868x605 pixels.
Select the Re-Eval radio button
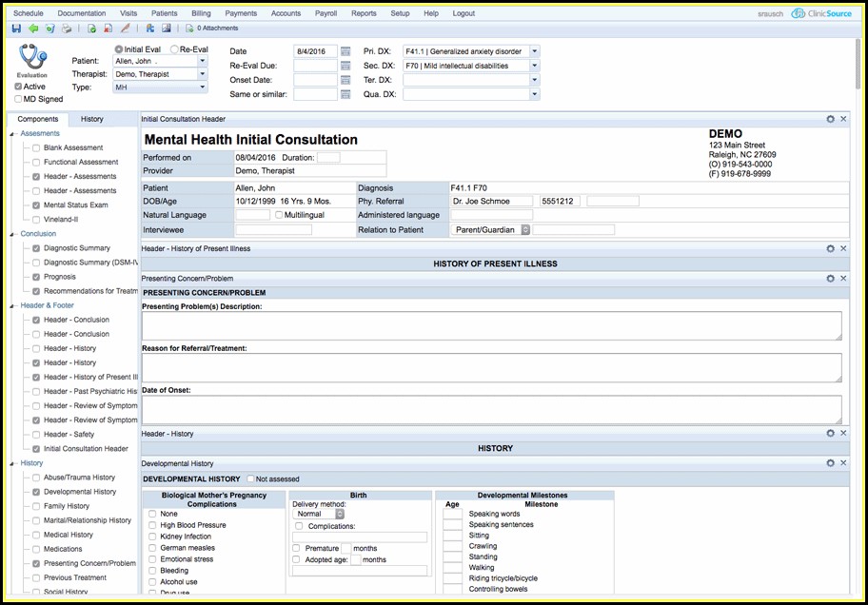coord(174,49)
